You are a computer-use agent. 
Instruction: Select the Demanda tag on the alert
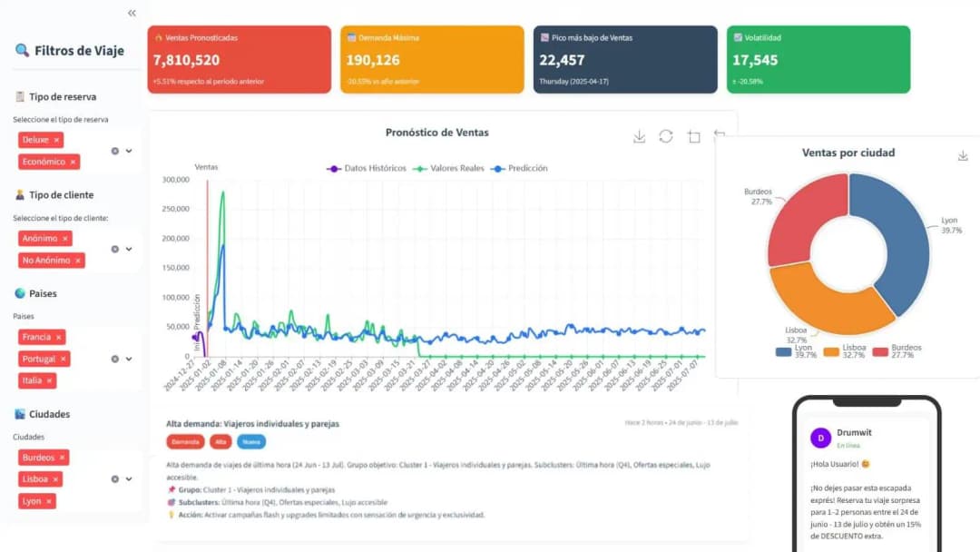point(185,442)
